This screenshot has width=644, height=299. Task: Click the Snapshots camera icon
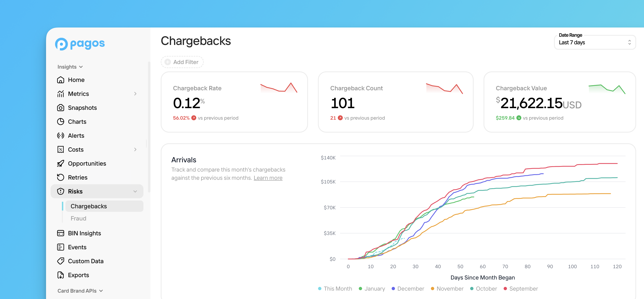(x=60, y=108)
